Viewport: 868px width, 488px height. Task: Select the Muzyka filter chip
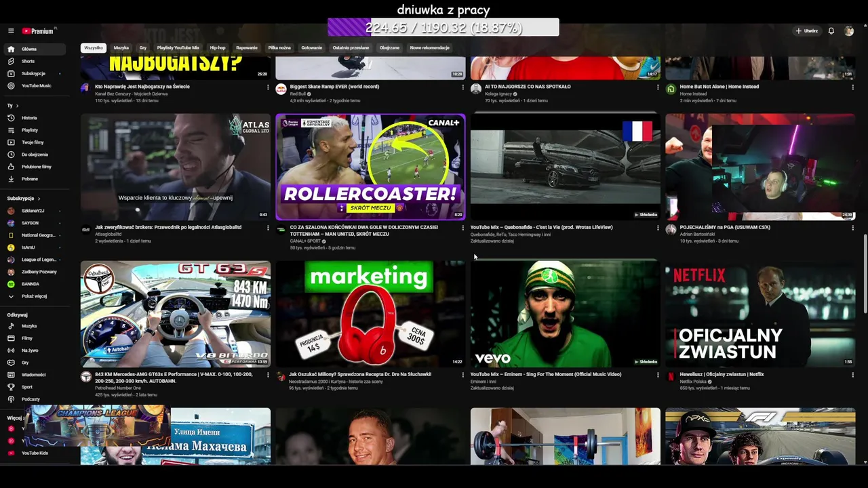point(121,48)
